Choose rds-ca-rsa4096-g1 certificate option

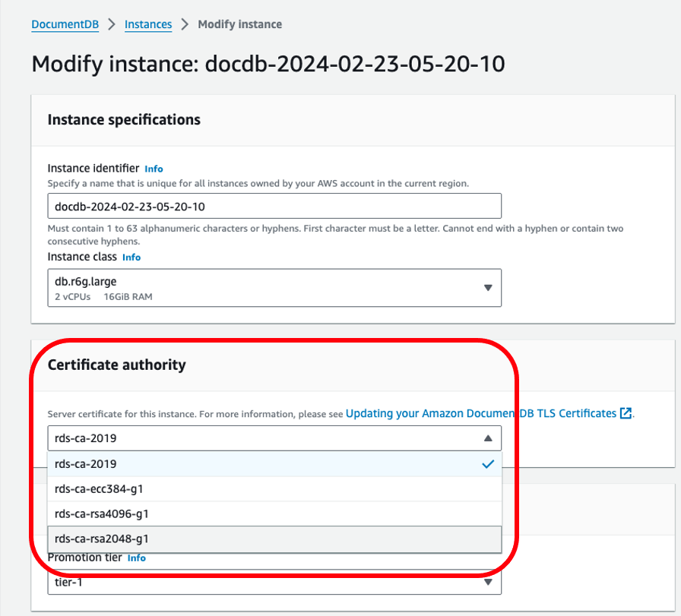274,513
